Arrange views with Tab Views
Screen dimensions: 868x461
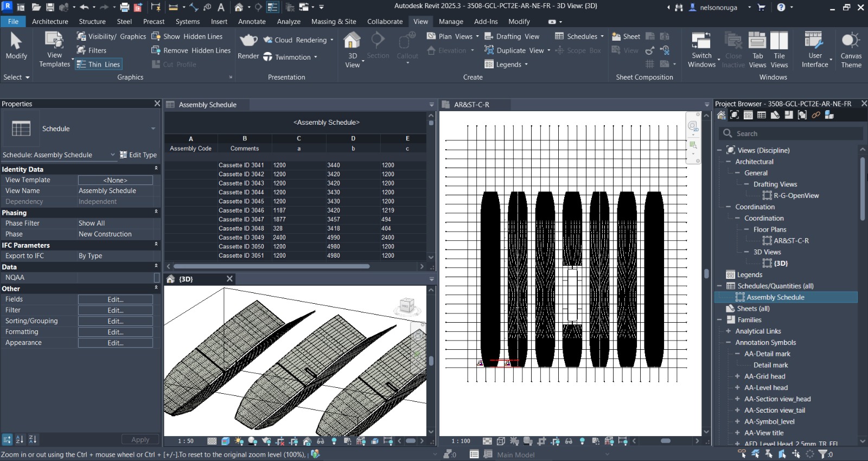pos(757,50)
